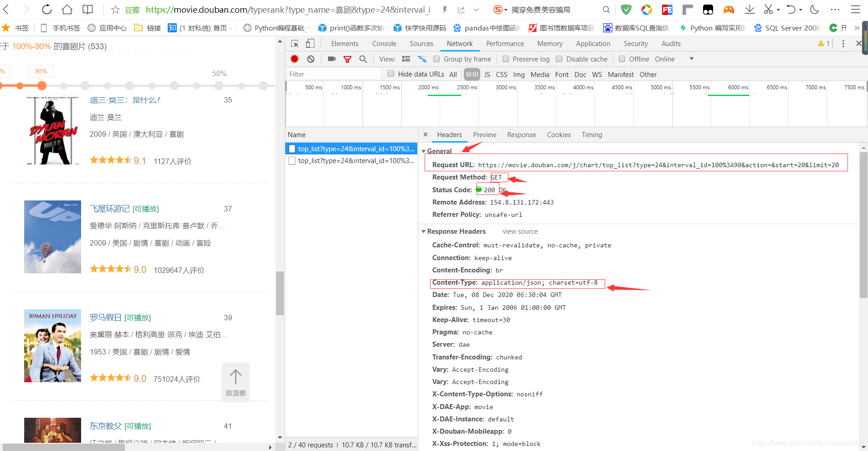Toggle the network filter funnel icon

[x=347, y=59]
